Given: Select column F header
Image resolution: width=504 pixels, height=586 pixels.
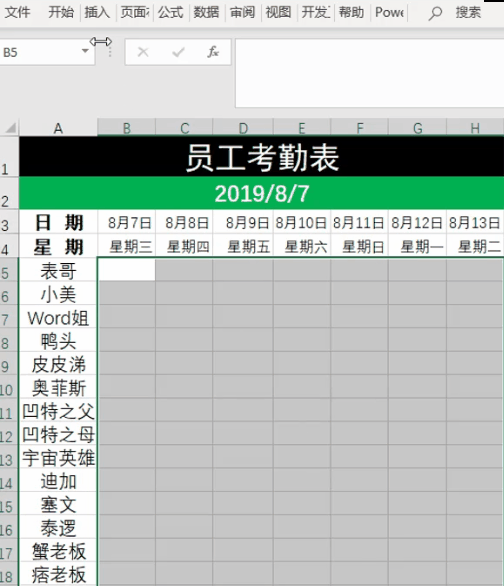Looking at the screenshot, I should 359,128.
